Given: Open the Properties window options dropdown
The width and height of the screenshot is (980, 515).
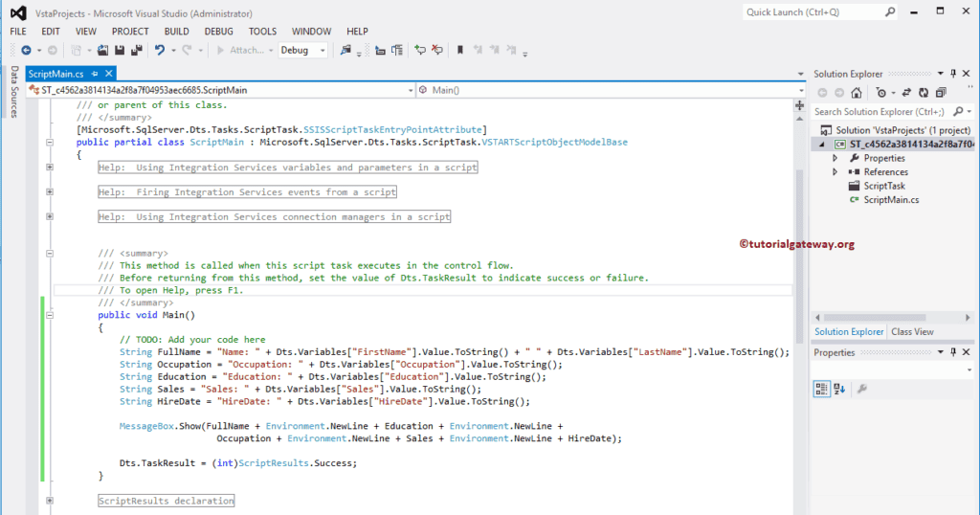Looking at the screenshot, I should click(x=940, y=352).
